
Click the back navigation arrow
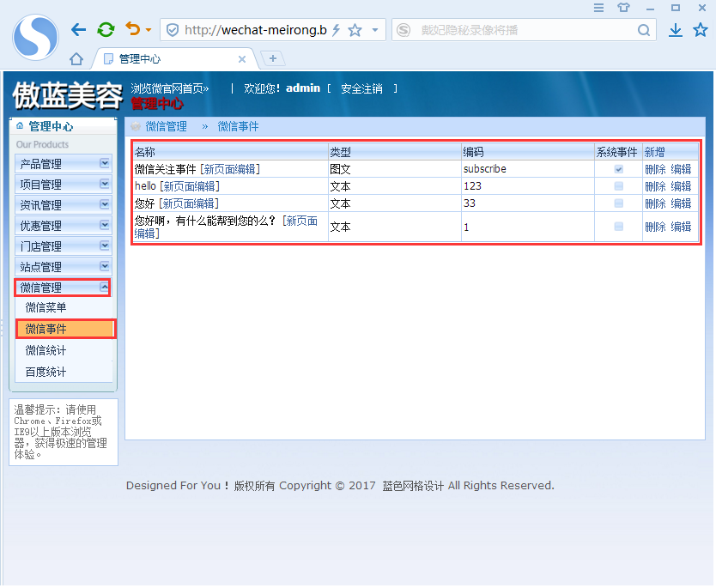(x=78, y=28)
